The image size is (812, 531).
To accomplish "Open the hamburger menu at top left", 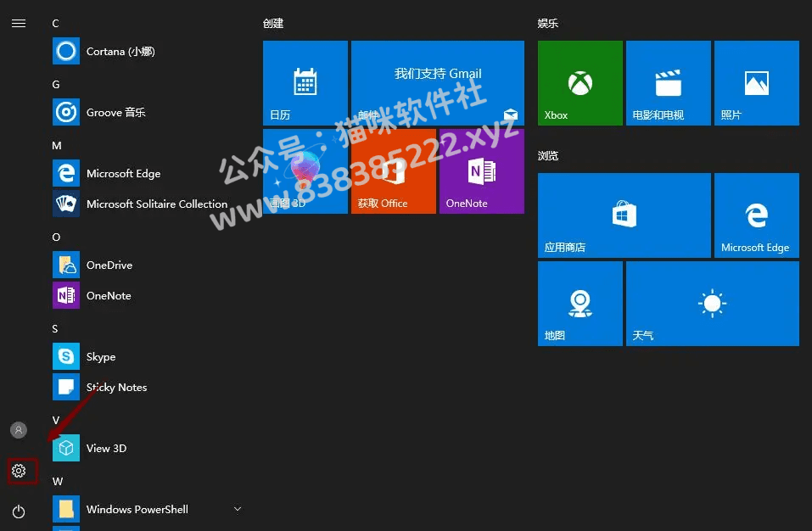I will (x=19, y=23).
